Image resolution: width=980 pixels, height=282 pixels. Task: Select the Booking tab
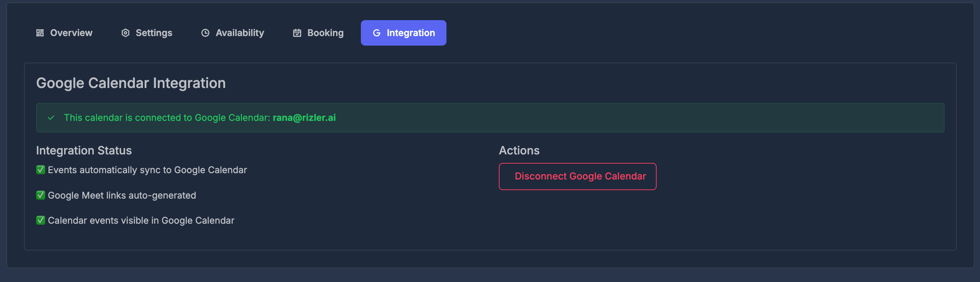[318, 33]
